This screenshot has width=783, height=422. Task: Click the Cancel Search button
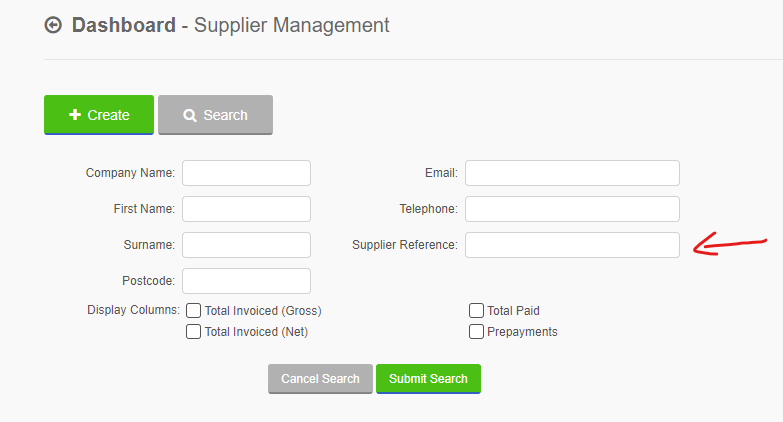click(x=320, y=379)
